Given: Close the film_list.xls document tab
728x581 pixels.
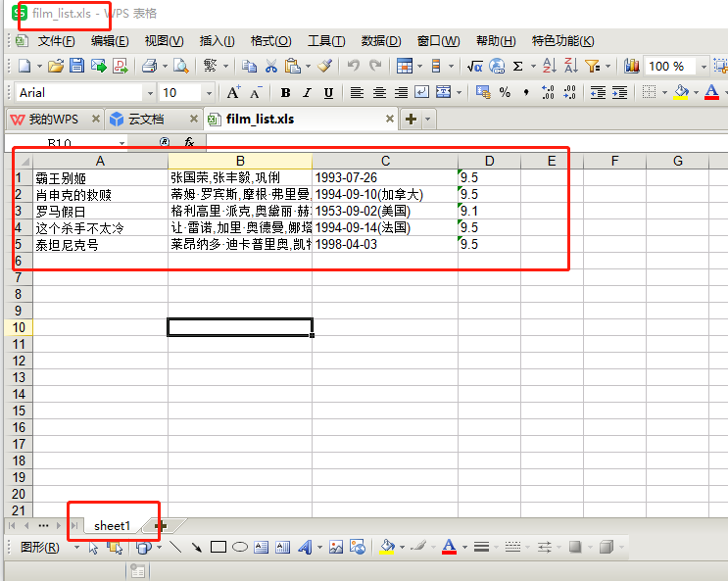Looking at the screenshot, I should pyautogui.click(x=390, y=119).
